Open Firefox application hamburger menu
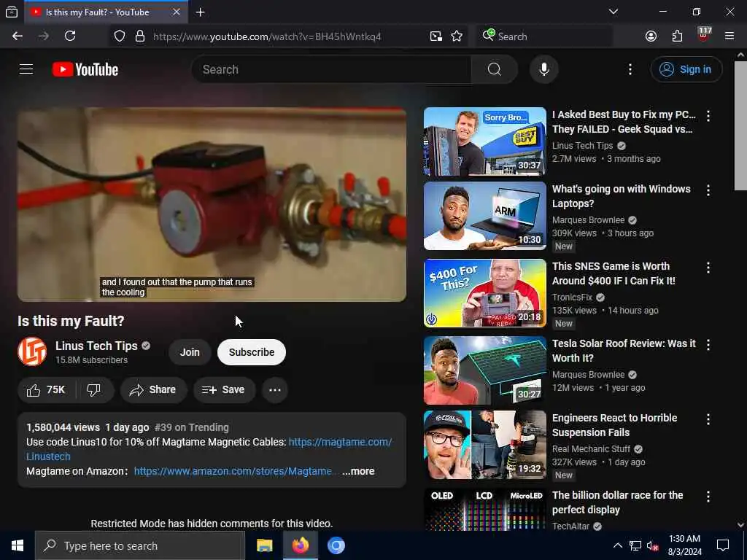 click(729, 36)
